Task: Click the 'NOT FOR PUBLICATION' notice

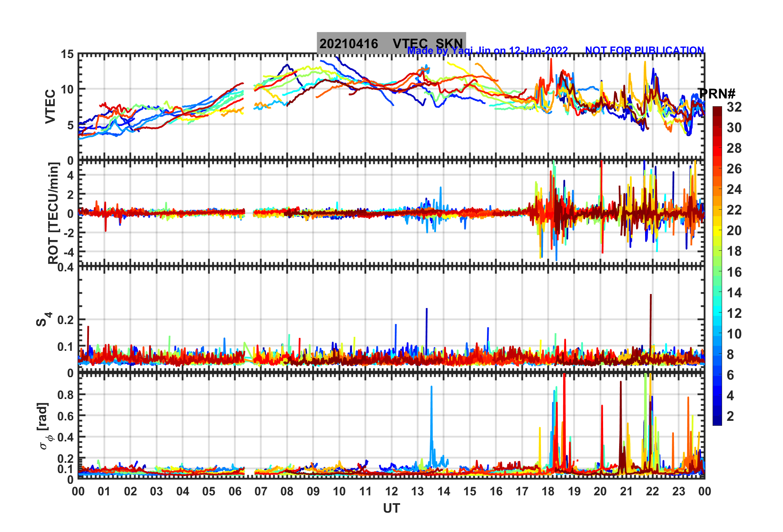Action: [x=644, y=50]
